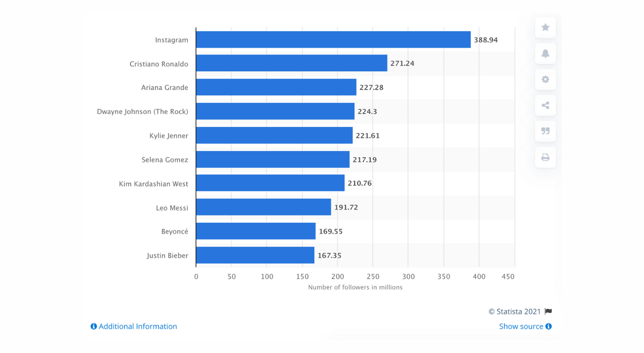Click the flag icon beside Statista 2021
Image resolution: width=644 pixels, height=353 pixels.
click(548, 312)
